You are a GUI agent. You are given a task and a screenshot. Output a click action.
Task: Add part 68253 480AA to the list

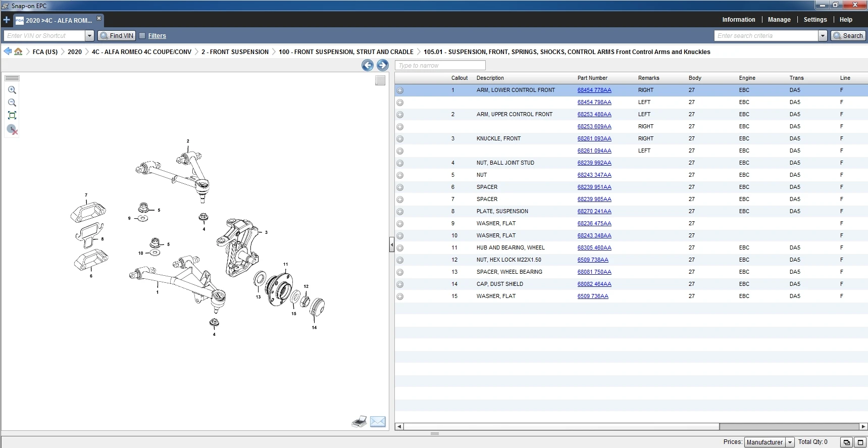pos(400,115)
